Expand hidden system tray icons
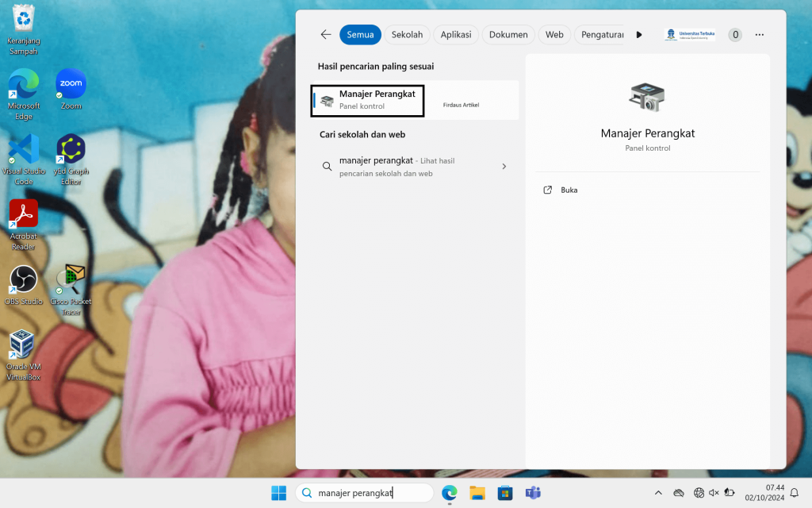This screenshot has width=812, height=508. pyautogui.click(x=658, y=493)
